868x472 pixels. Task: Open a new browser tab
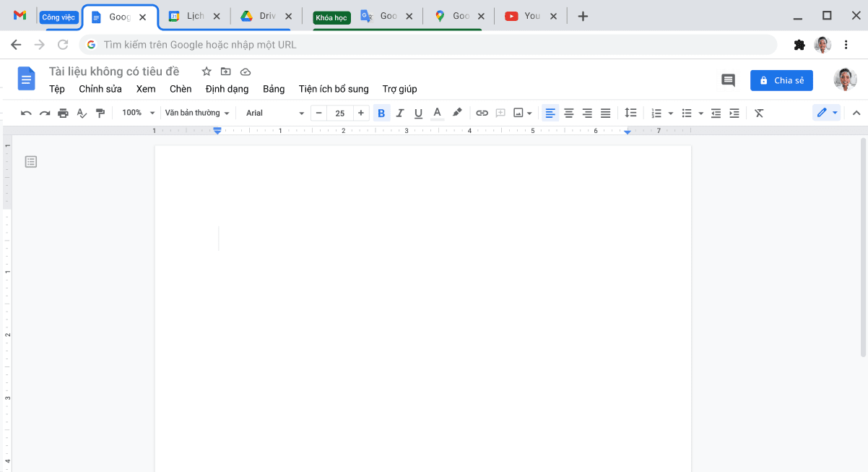(583, 17)
